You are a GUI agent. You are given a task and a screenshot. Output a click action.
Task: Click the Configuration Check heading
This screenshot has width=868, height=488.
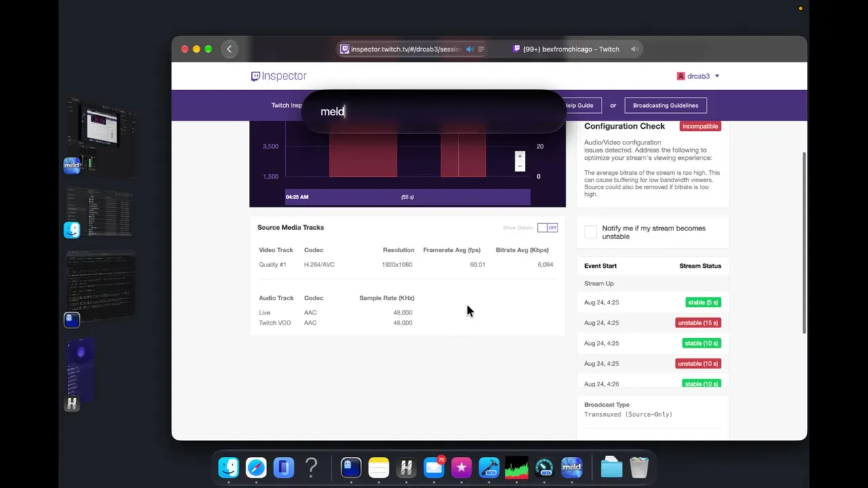coord(625,126)
